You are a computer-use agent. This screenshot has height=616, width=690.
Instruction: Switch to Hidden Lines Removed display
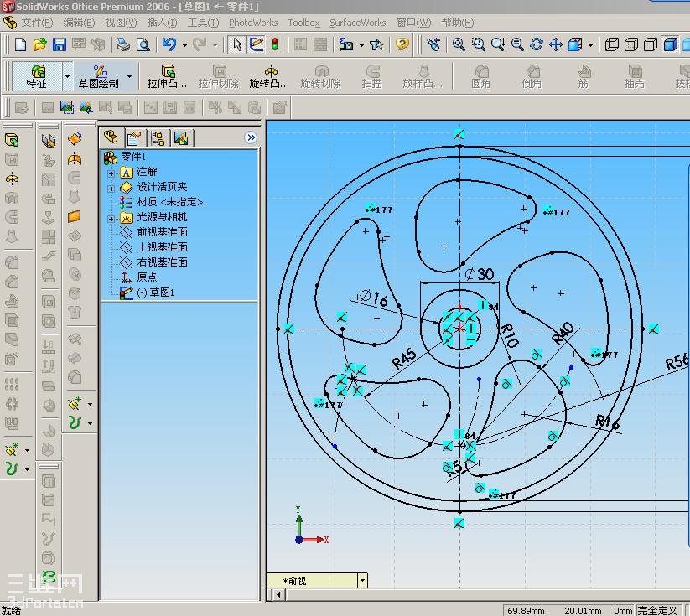651,44
